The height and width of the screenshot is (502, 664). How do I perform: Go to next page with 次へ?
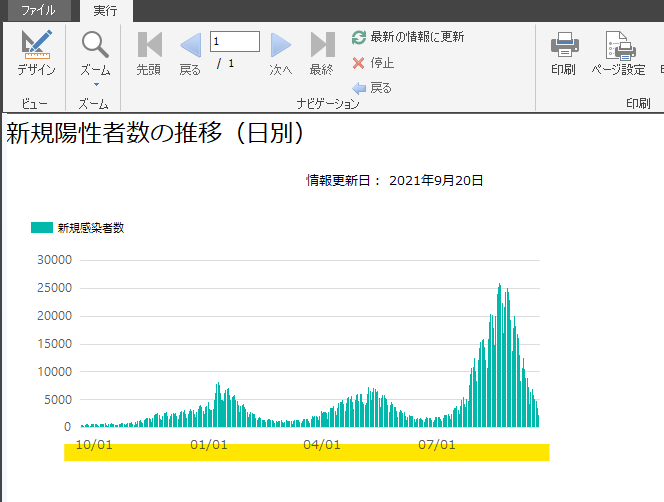pyautogui.click(x=281, y=45)
